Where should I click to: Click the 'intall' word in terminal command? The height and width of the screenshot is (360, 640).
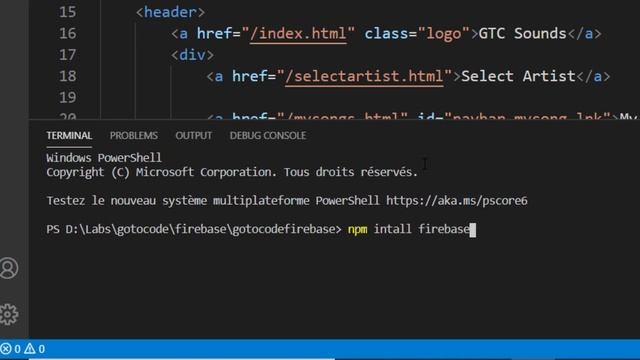coord(393,229)
